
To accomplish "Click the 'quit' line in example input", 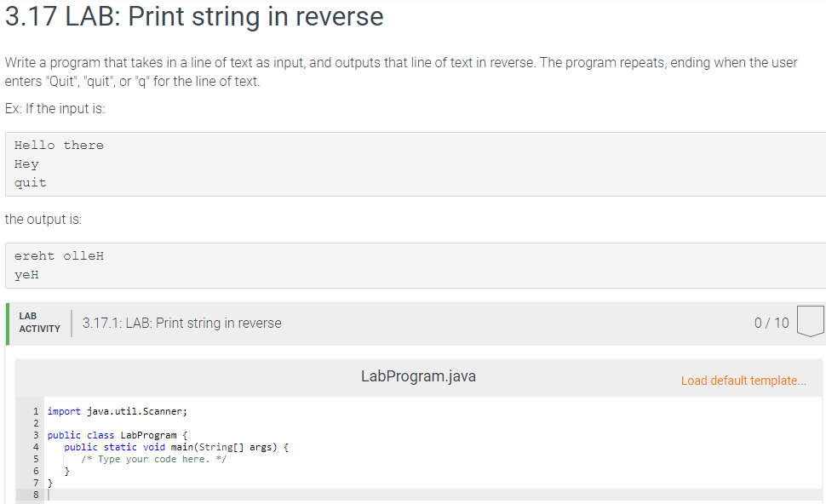I will point(30,183).
